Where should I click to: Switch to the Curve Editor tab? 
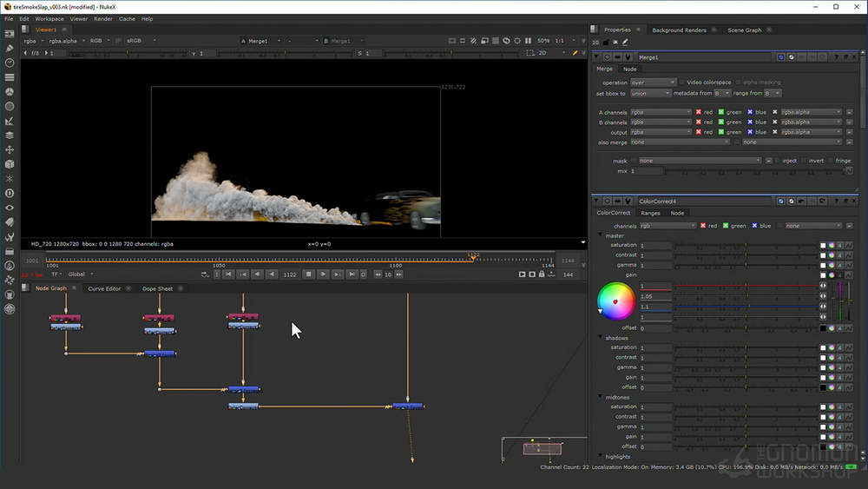[104, 288]
